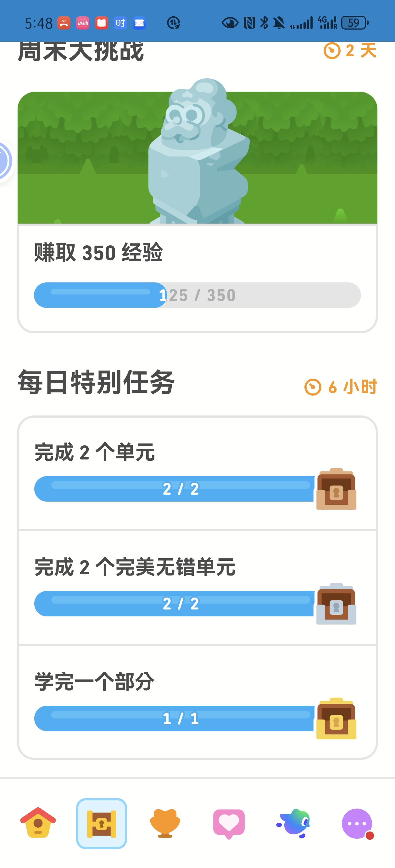Image resolution: width=395 pixels, height=868 pixels.
Task: Tap the 6 小时 daily quest timer
Action: (x=341, y=387)
